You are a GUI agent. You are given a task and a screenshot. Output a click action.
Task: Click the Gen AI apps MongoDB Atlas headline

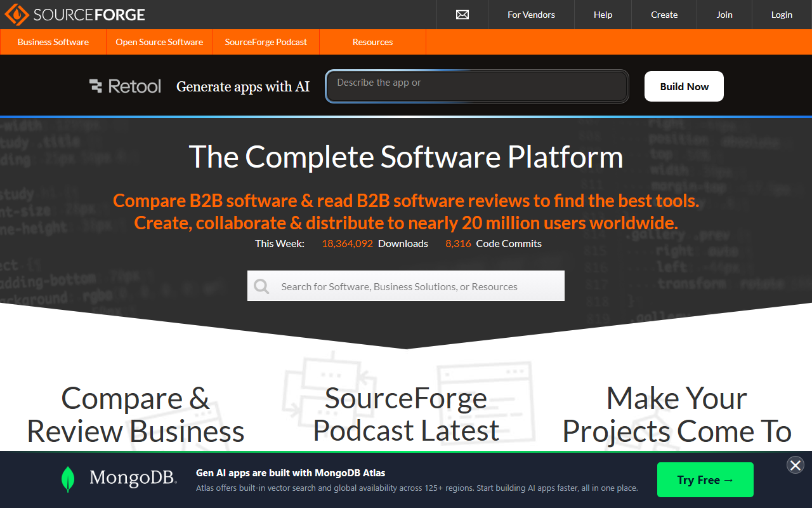[291, 472]
